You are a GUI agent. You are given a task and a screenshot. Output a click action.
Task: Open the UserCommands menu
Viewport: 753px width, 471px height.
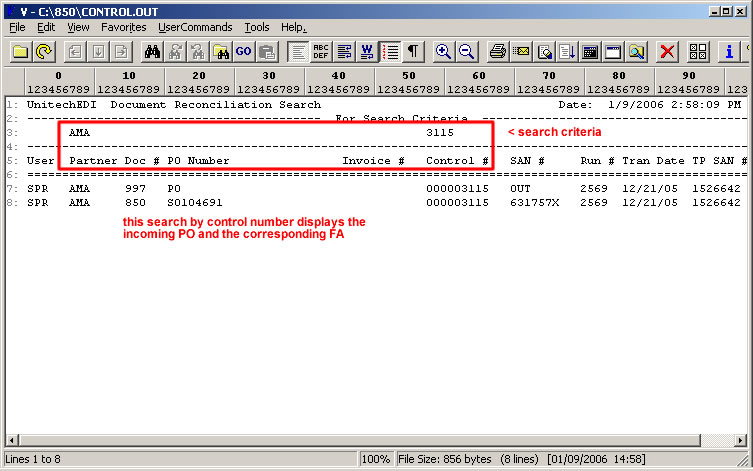tap(195, 27)
